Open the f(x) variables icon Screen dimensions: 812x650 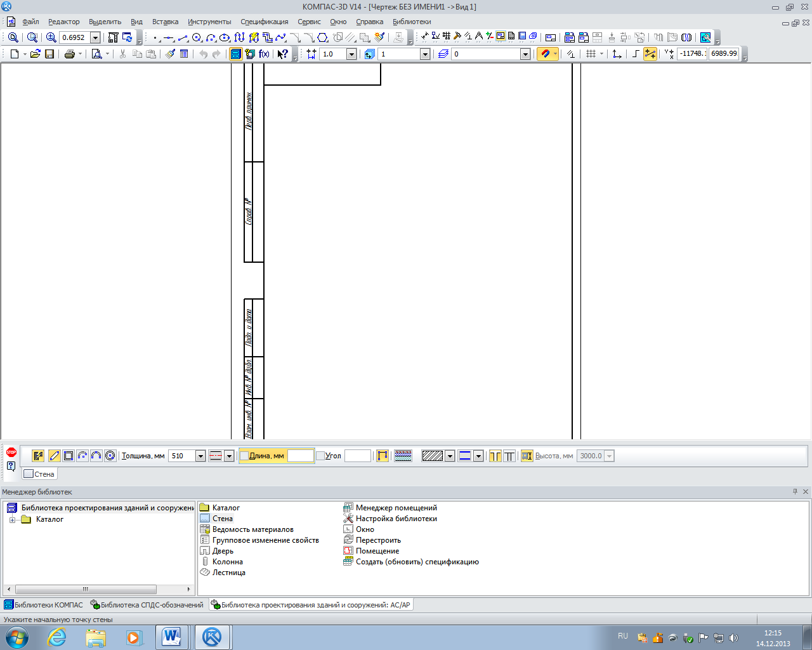click(x=264, y=54)
